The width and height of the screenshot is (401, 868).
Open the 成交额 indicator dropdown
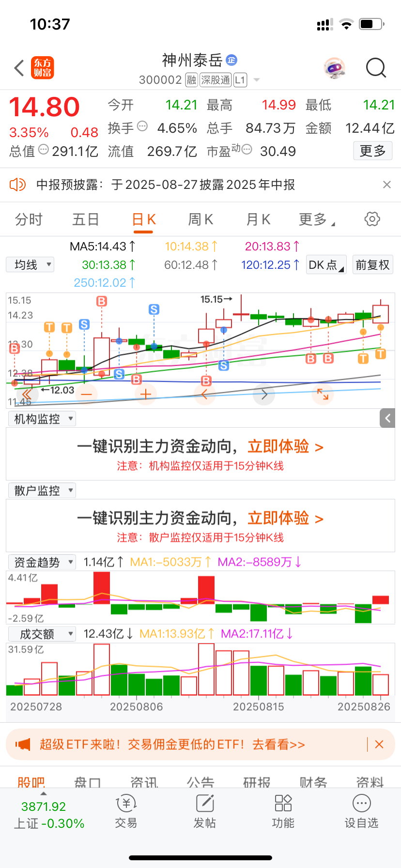click(42, 634)
